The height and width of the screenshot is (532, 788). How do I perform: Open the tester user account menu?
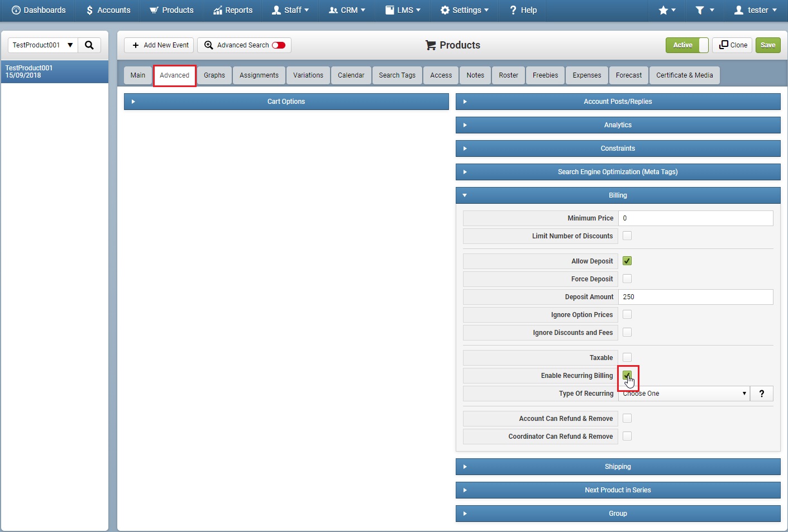(755, 10)
